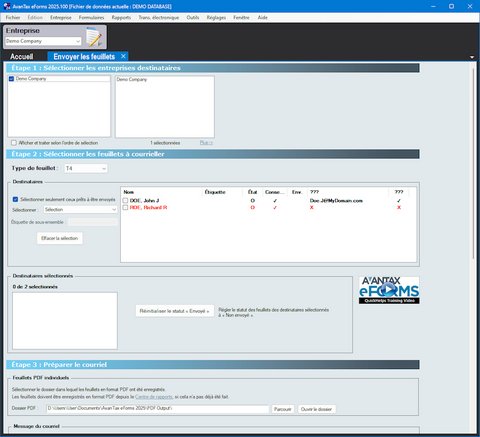Screen dimensions: 480x437
Task: Toggle Sélectionner seulement ceux prêts à être envoyés
Action: click(x=15, y=199)
